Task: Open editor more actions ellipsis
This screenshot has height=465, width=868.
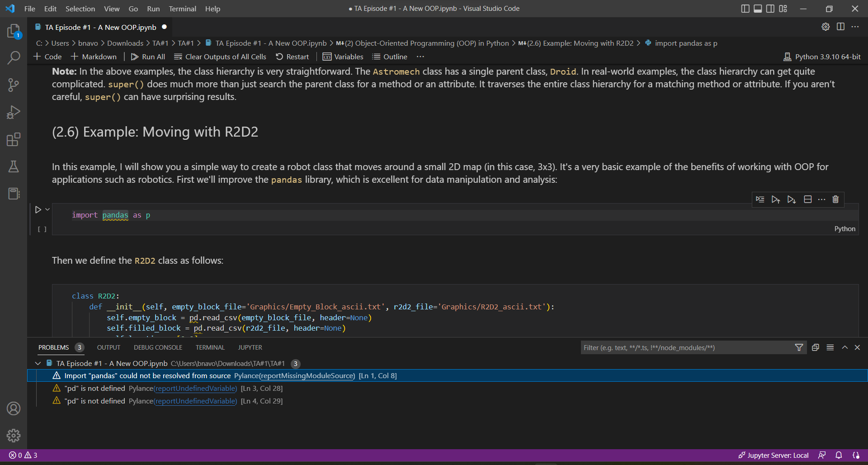Action: pyautogui.click(x=855, y=27)
